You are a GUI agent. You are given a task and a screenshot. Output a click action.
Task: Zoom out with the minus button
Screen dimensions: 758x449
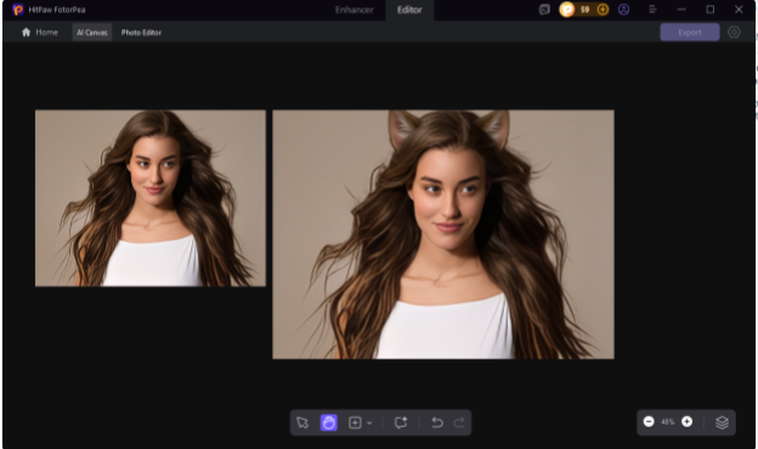point(649,422)
